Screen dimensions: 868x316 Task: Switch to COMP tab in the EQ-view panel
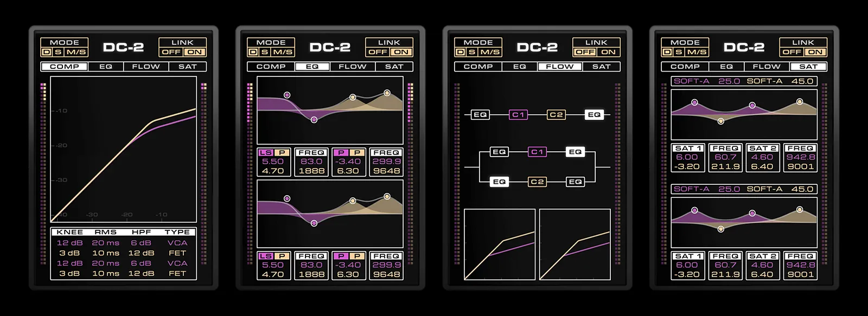pyautogui.click(x=271, y=66)
